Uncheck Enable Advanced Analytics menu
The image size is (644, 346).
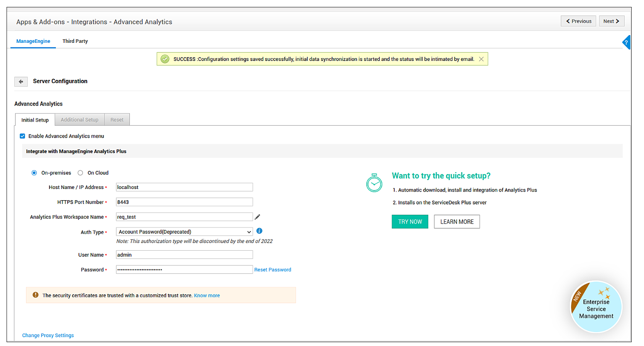click(22, 136)
